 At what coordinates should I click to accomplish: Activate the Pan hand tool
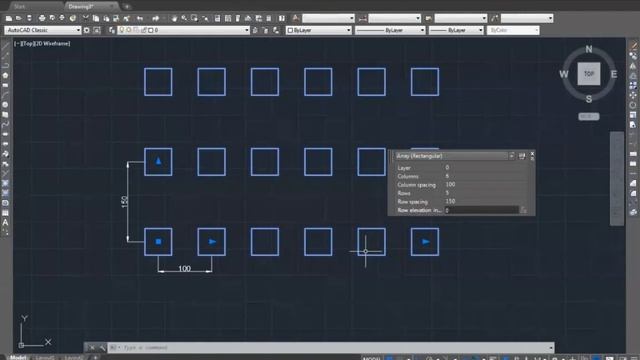coord(174,18)
